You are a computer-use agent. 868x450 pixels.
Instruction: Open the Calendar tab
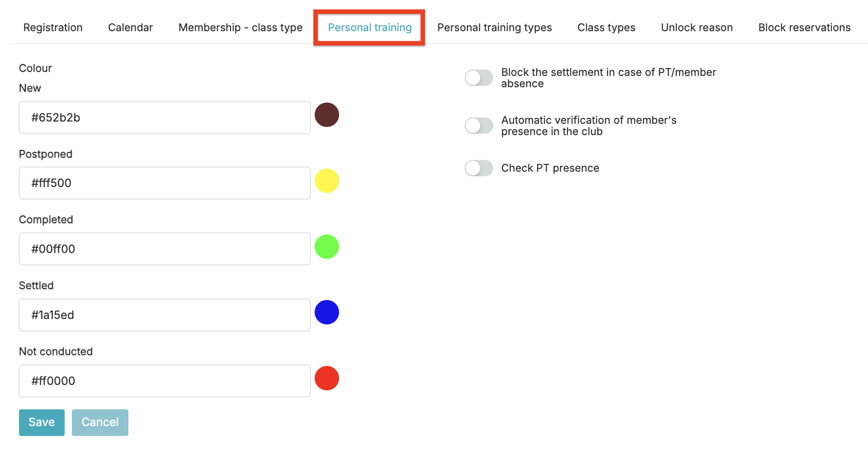(130, 28)
